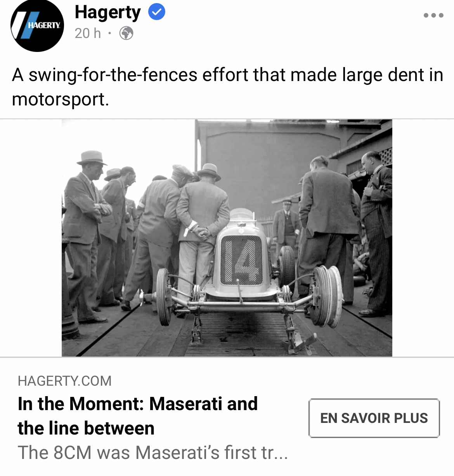Screen dimensions: 454x476
Task: Click the globe public-audience icon
Action: (126, 33)
